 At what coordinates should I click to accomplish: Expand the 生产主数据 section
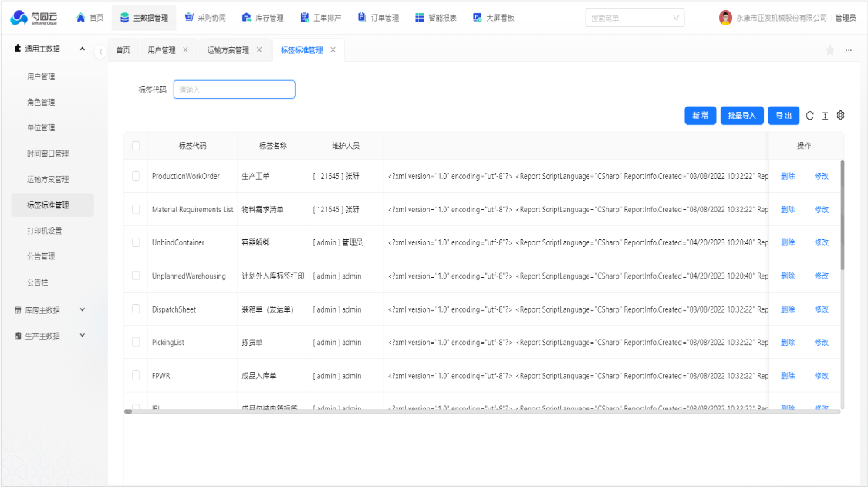coord(50,336)
